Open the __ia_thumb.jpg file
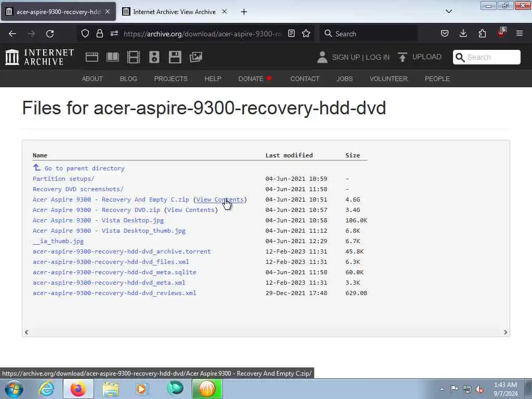 (x=58, y=241)
